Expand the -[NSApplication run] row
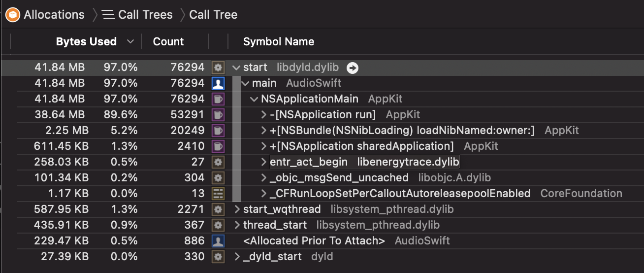Viewport: 644px width, 273px height. point(264,115)
